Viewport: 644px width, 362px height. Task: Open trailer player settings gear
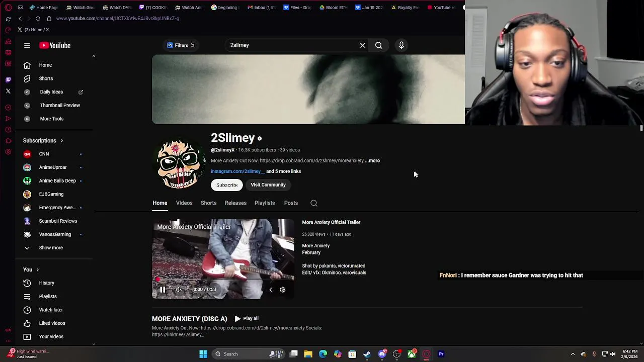coord(283,290)
